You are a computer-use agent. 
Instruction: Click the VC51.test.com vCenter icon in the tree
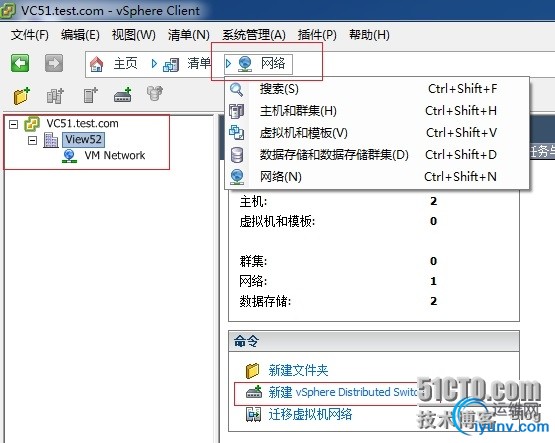pyautogui.click(x=32, y=124)
